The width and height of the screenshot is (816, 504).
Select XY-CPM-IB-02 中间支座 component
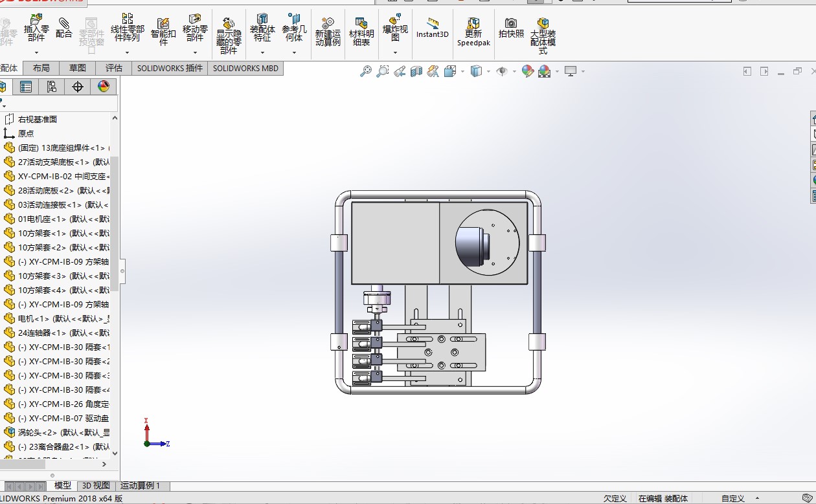tap(63, 176)
